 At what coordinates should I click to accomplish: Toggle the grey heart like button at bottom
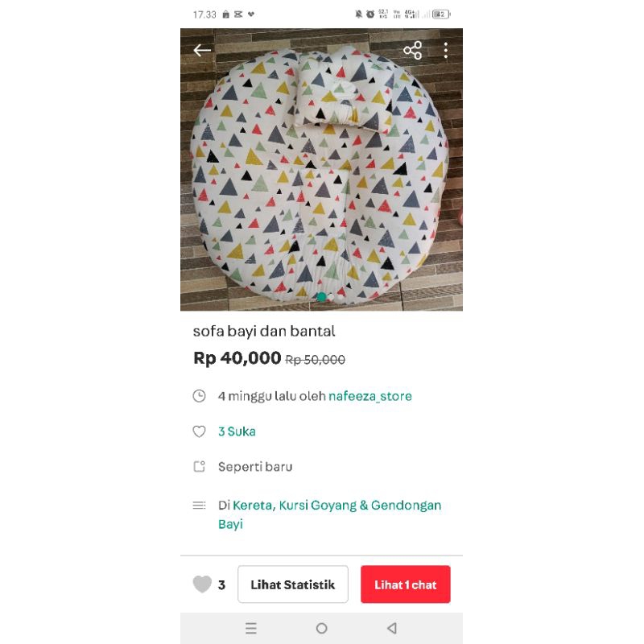(x=202, y=584)
